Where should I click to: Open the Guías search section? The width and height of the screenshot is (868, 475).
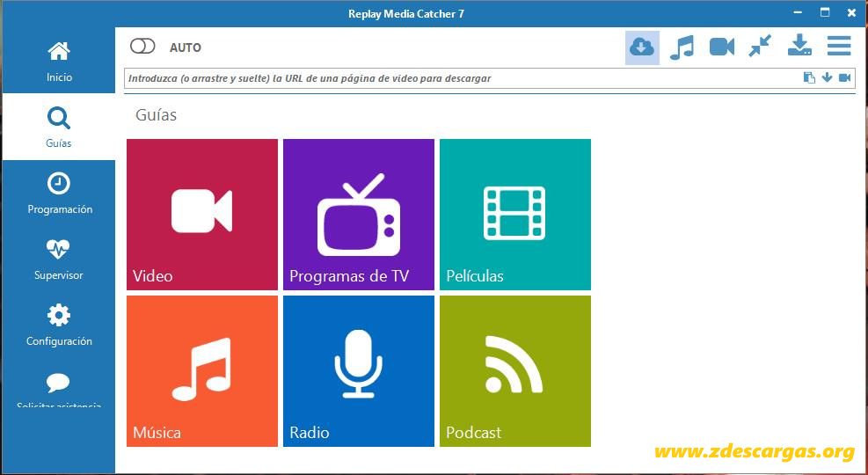coord(59,127)
